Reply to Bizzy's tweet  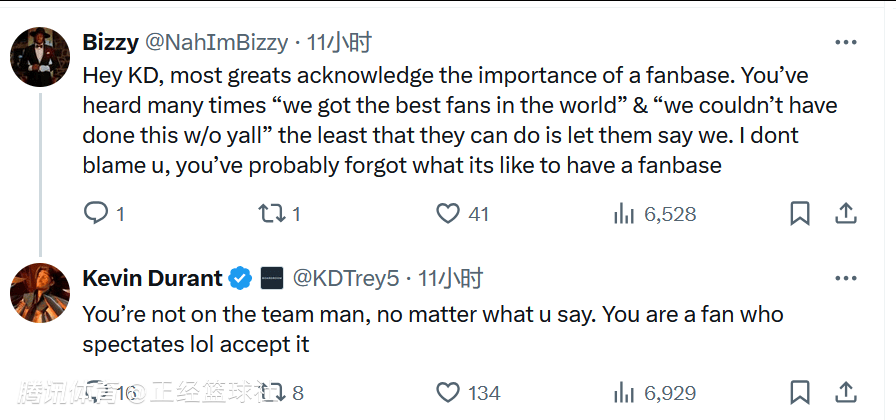(96, 213)
